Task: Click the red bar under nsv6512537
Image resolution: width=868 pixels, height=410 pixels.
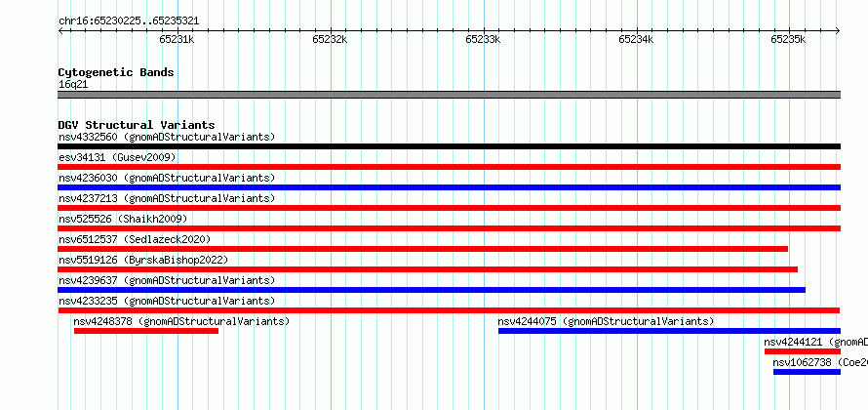Action: [x=423, y=249]
